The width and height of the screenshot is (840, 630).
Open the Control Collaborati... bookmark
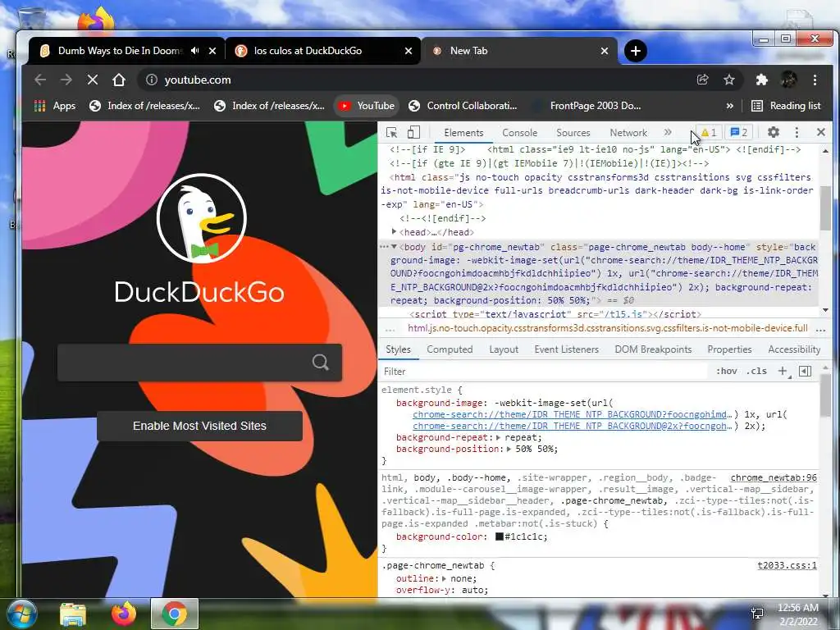coord(463,106)
